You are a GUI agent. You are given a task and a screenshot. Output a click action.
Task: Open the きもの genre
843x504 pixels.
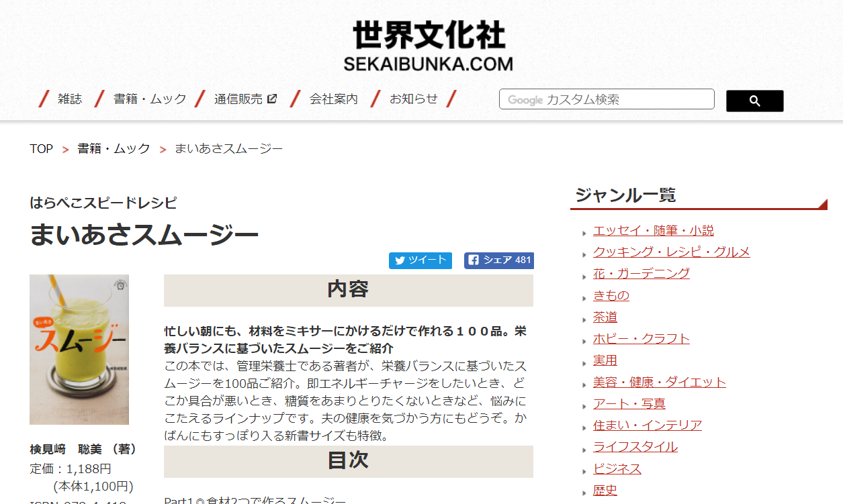click(611, 296)
